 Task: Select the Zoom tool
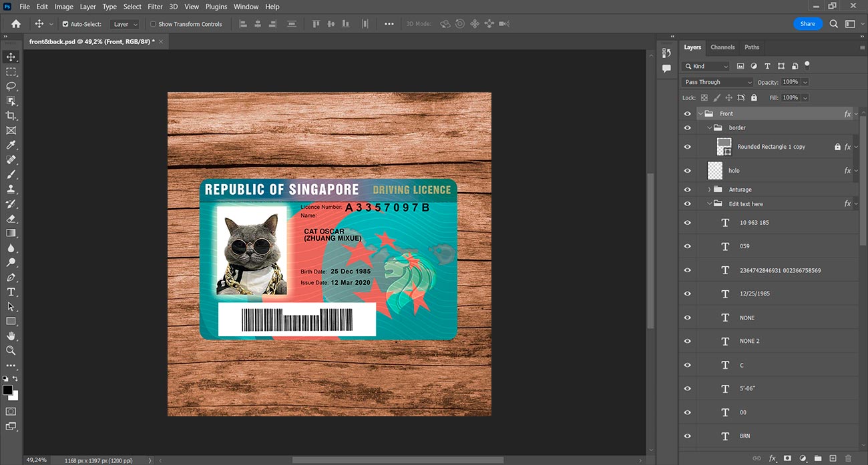(11, 350)
